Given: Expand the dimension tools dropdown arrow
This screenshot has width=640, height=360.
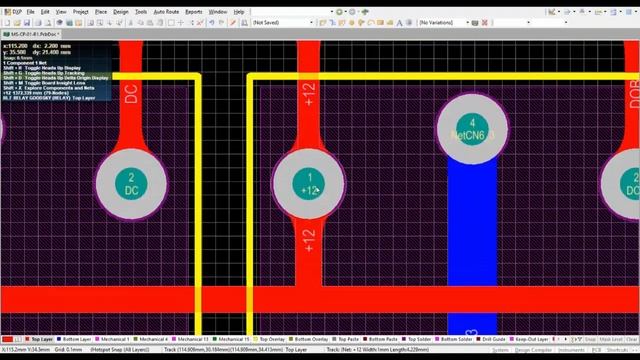Looking at the screenshot, I should pyautogui.click(x=605, y=12).
